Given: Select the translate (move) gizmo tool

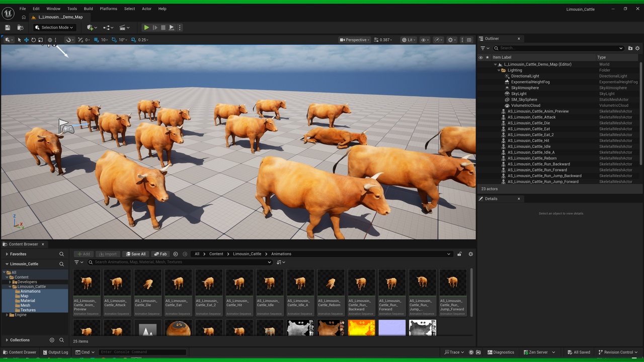Looking at the screenshot, I should coord(26,40).
